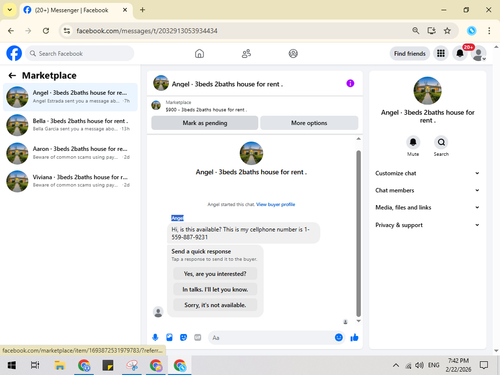Click the house avatar in the chat center
500x375 pixels.
(251, 153)
